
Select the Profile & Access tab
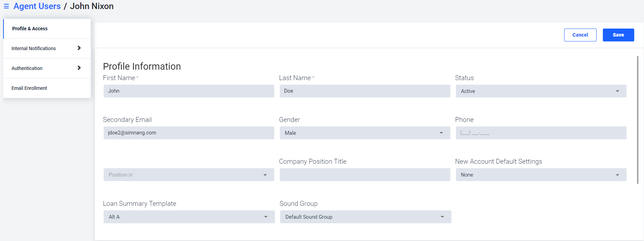[x=47, y=29]
